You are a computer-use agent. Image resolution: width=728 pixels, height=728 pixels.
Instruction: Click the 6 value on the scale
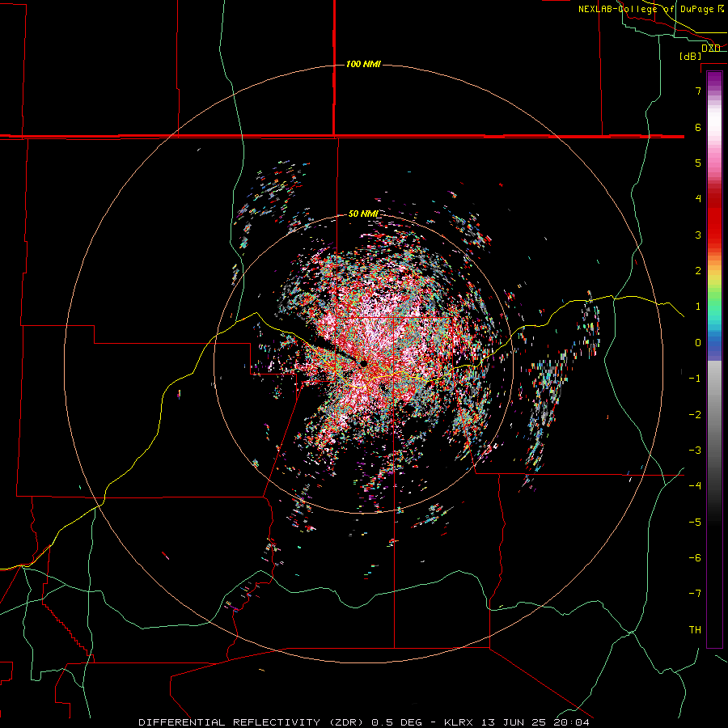tap(698, 127)
